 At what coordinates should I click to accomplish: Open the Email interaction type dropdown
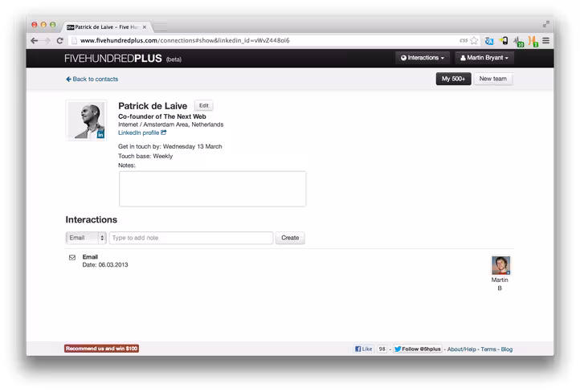[x=86, y=238]
